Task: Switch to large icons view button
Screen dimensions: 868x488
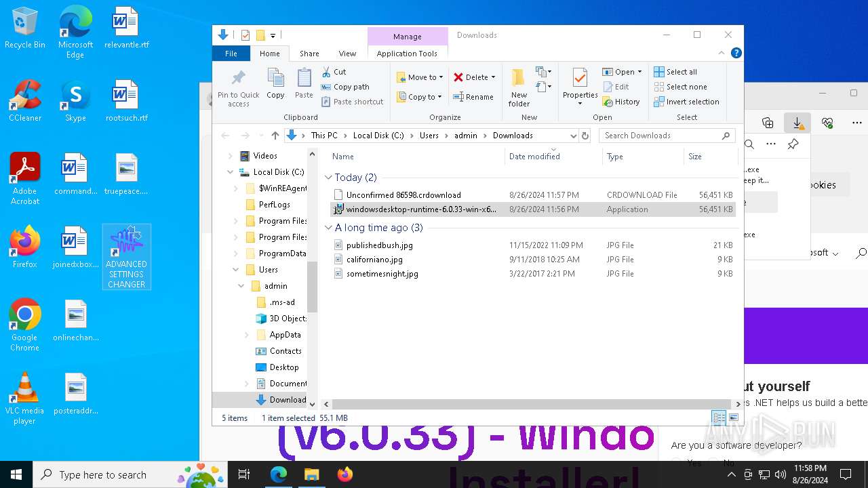Action: [733, 418]
